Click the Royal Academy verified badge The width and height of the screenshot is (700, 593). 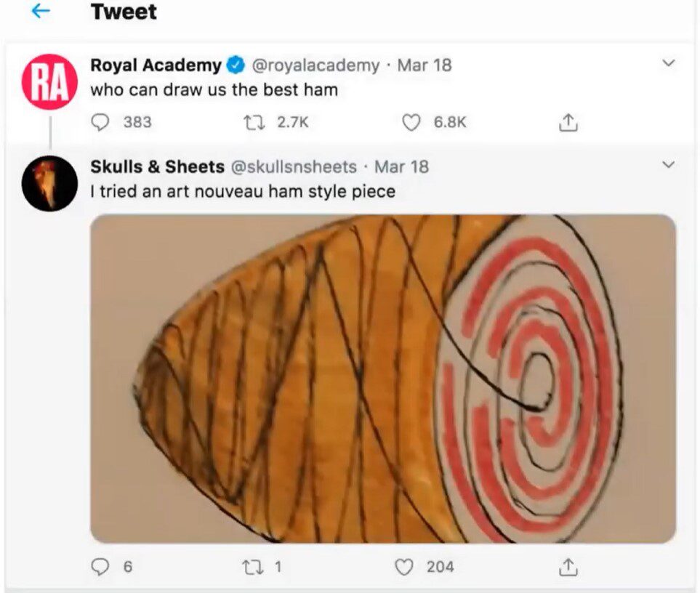236,65
